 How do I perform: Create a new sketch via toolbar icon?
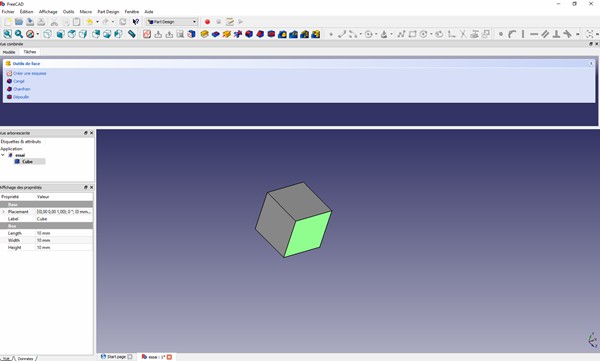pyautogui.click(x=147, y=34)
